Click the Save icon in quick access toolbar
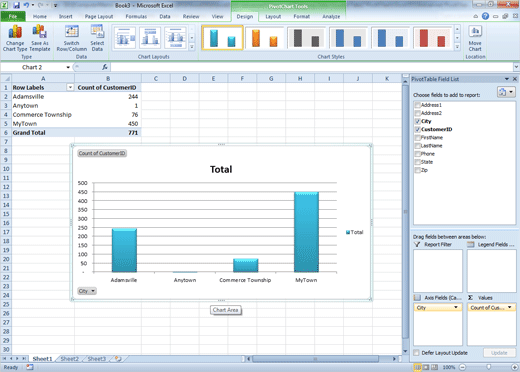Image resolution: width=520 pixels, height=372 pixels. click(16, 5)
